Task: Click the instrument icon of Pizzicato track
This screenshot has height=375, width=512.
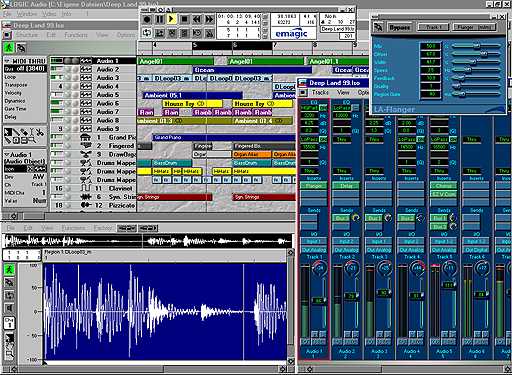Action: pyautogui.click(x=86, y=205)
